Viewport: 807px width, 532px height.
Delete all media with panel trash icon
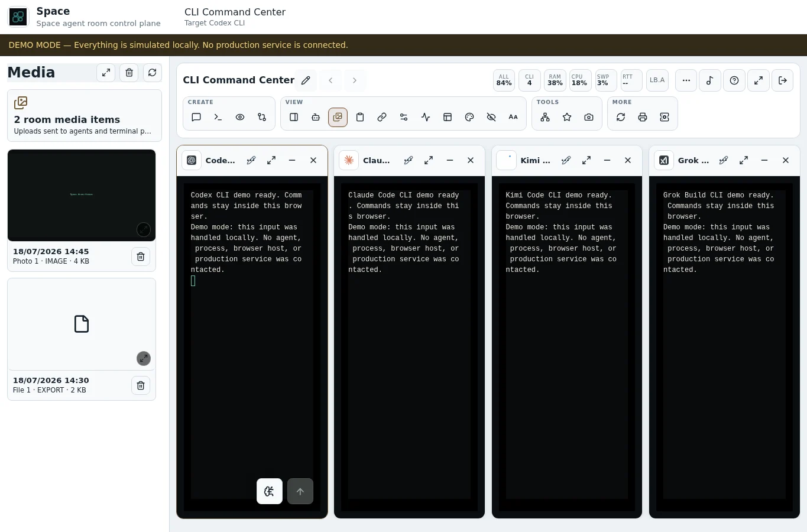[129, 73]
